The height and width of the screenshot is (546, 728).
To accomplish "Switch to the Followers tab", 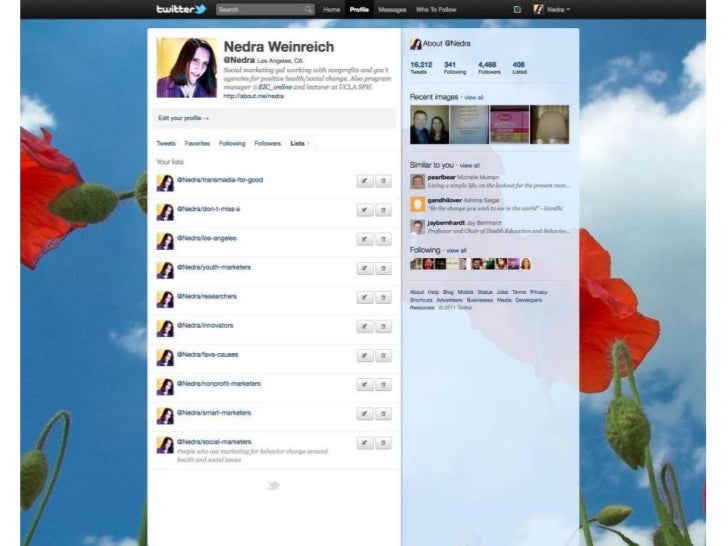I will [267, 143].
